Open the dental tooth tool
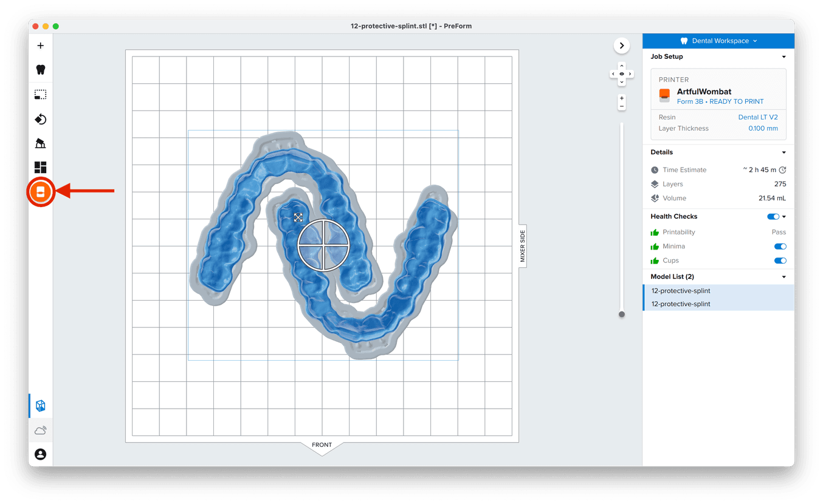The height and width of the screenshot is (504, 823). pos(41,70)
